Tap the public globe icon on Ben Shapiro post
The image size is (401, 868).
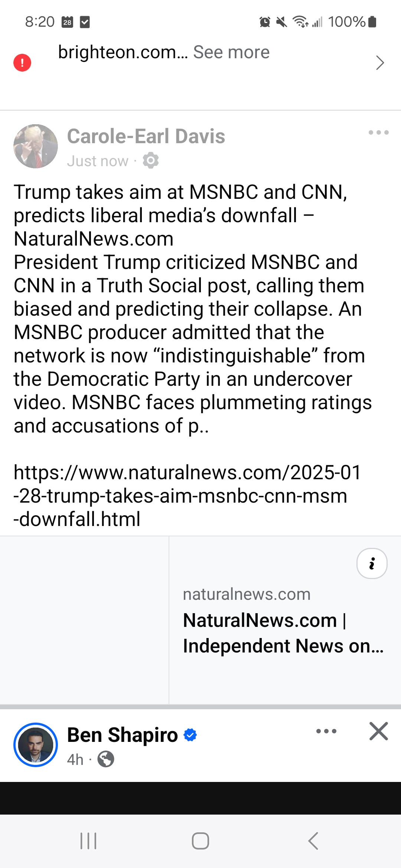coord(106,759)
